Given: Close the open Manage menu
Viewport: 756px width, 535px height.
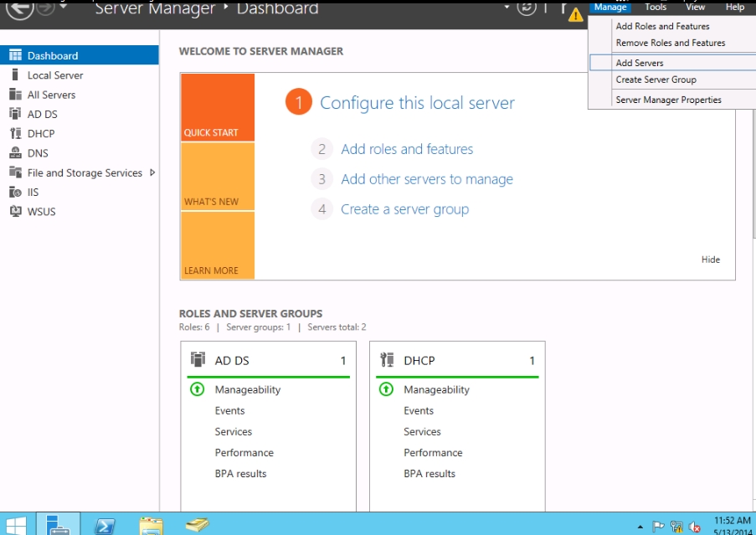Looking at the screenshot, I should [x=610, y=7].
